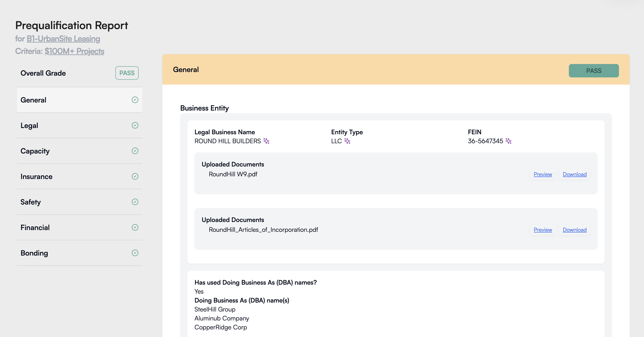
Task: Open the $100M+ Projects criteria link
Action: (x=74, y=51)
